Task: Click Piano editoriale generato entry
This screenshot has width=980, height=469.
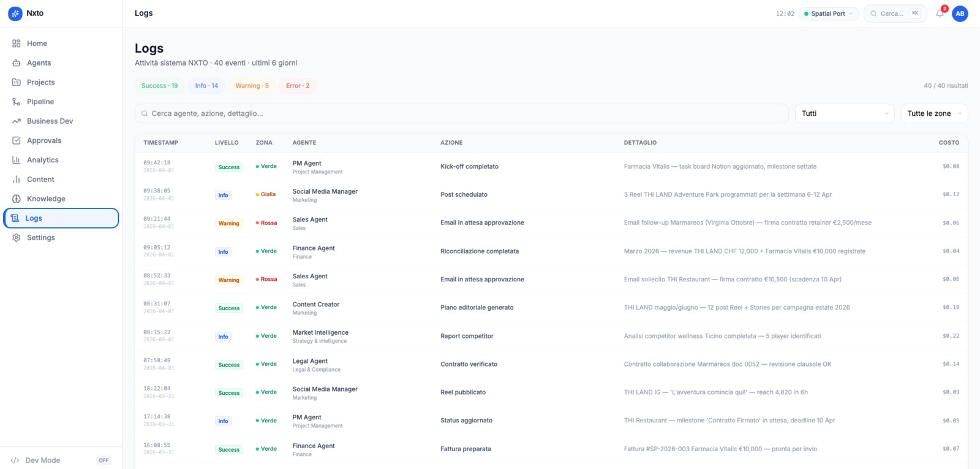Action: click(x=477, y=308)
